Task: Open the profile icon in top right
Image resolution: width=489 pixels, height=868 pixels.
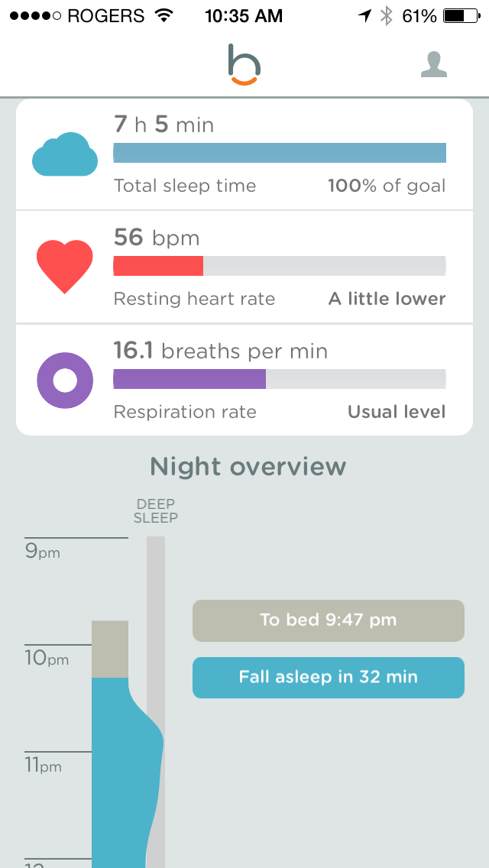Action: (x=433, y=65)
